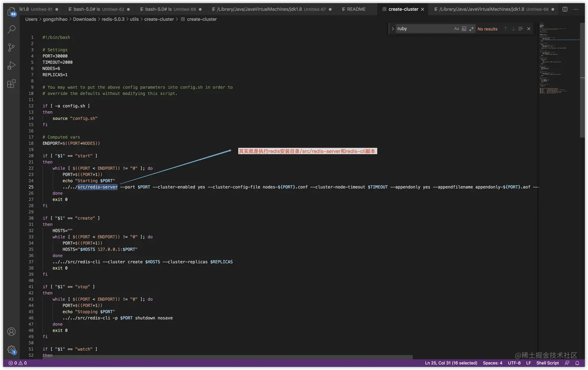This screenshot has height=370, width=588.
Task: Change end of line sequence LF
Action: pos(528,363)
